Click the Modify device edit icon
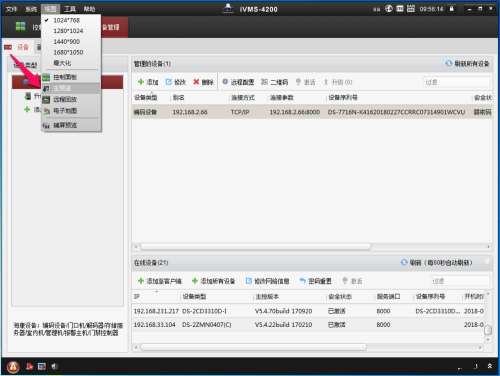Image resolution: width=500 pixels, height=376 pixels. 169,82
